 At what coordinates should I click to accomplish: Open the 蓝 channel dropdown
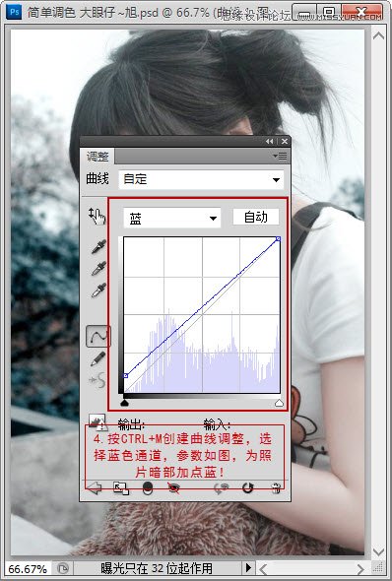point(172,218)
